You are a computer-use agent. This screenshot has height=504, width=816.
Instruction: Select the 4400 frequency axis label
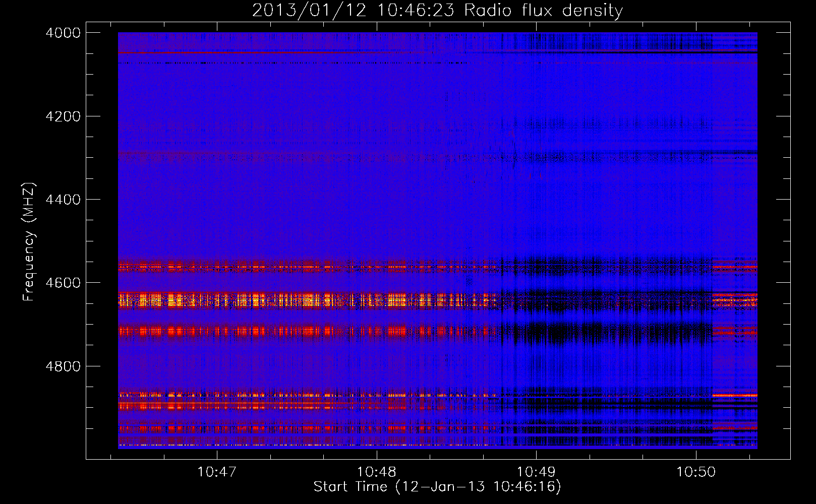click(x=63, y=200)
